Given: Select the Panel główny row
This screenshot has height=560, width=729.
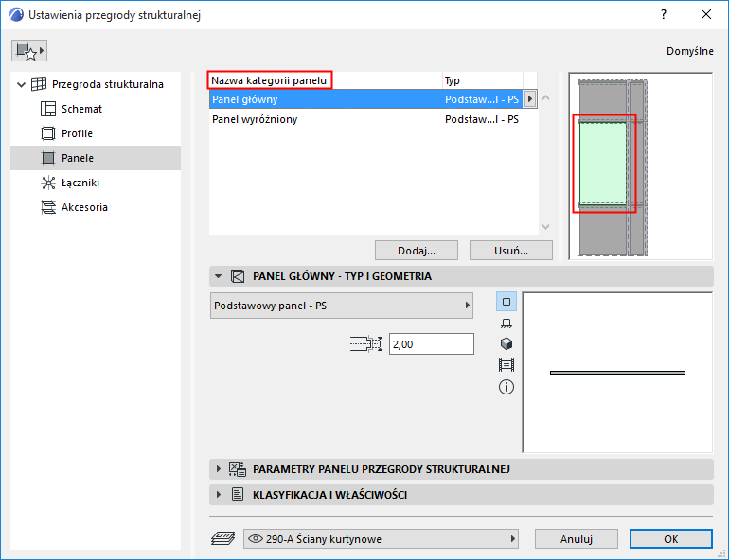Looking at the screenshot, I should coord(367,99).
